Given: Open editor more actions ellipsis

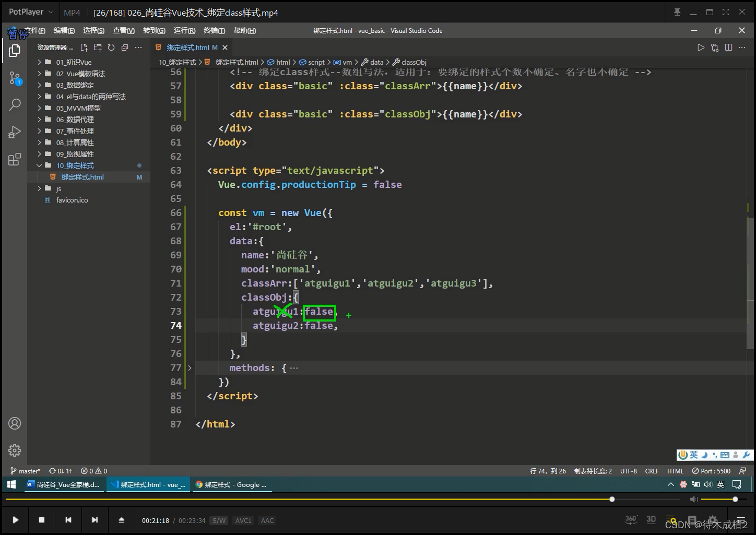Looking at the screenshot, I should 742,47.
